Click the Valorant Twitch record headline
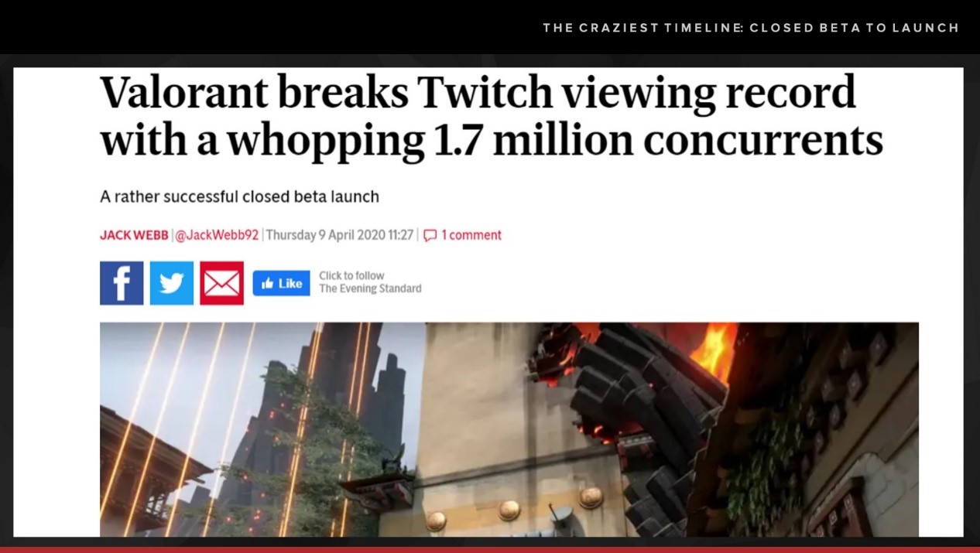The width and height of the screenshot is (980, 553). pos(492,116)
